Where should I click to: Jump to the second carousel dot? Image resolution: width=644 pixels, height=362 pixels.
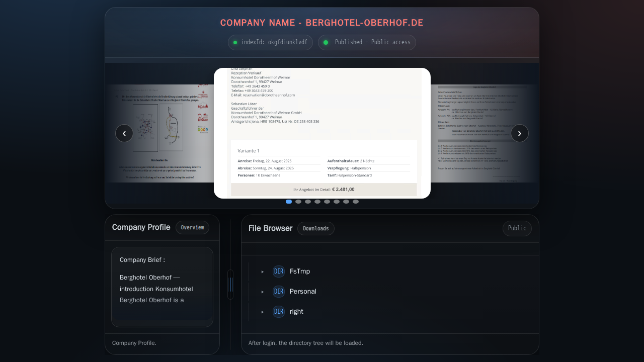click(298, 202)
